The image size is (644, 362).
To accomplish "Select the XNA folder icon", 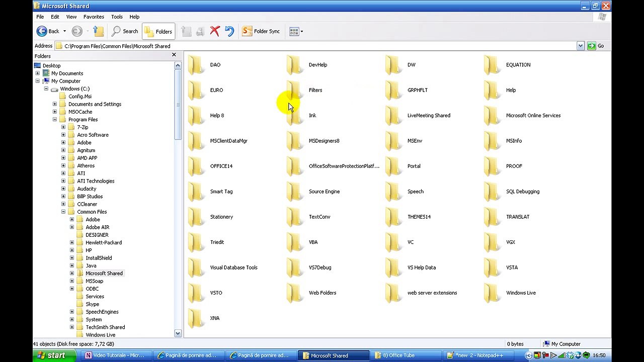I will (x=196, y=318).
